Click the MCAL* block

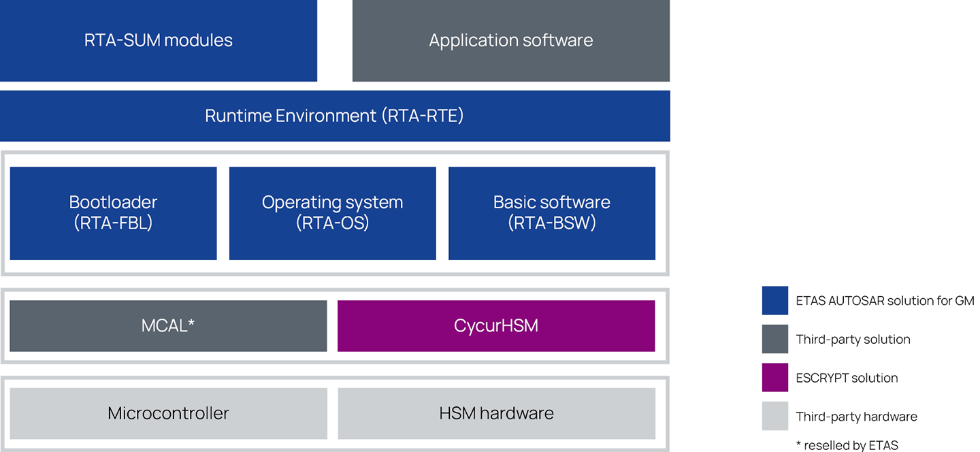click(x=168, y=326)
